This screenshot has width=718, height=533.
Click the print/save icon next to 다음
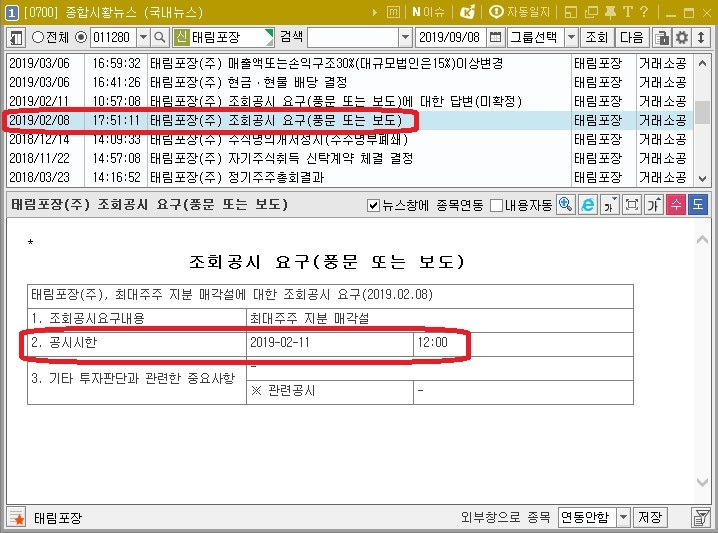pos(661,37)
